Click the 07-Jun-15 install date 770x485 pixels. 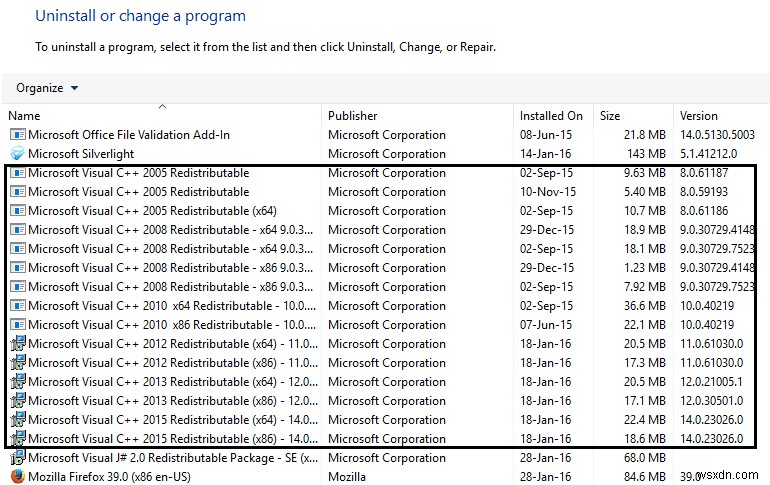pos(546,325)
